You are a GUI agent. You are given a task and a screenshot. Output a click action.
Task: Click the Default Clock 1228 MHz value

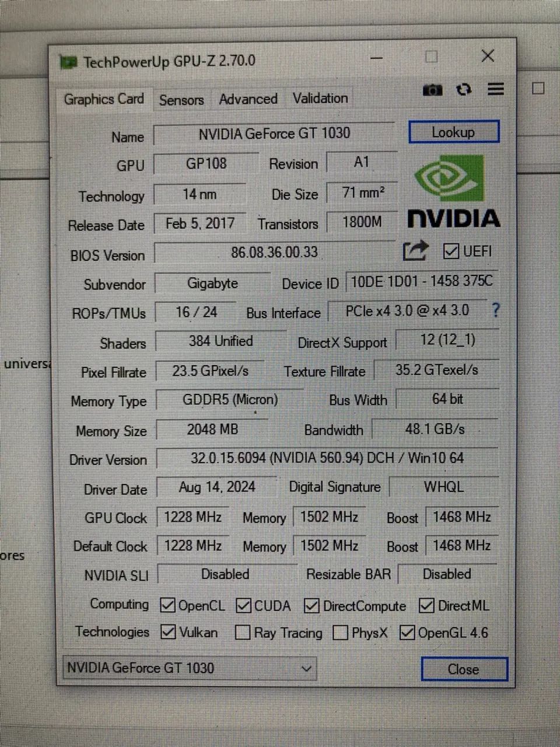[x=192, y=546]
